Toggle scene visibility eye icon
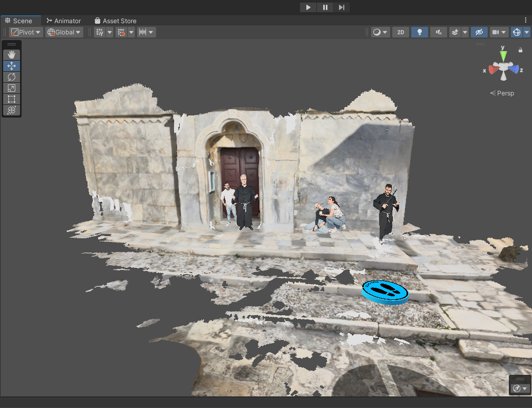Screen dimensions: 532x408 click(x=479, y=32)
